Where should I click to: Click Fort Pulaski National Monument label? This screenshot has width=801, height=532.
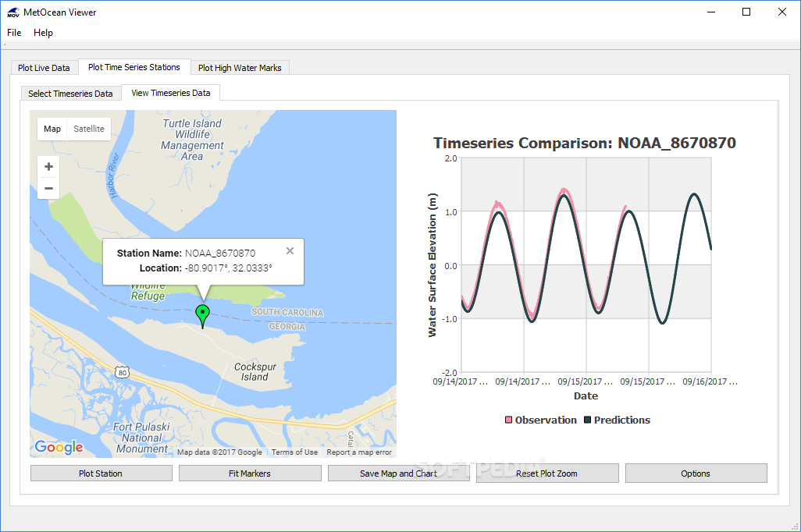(141, 438)
